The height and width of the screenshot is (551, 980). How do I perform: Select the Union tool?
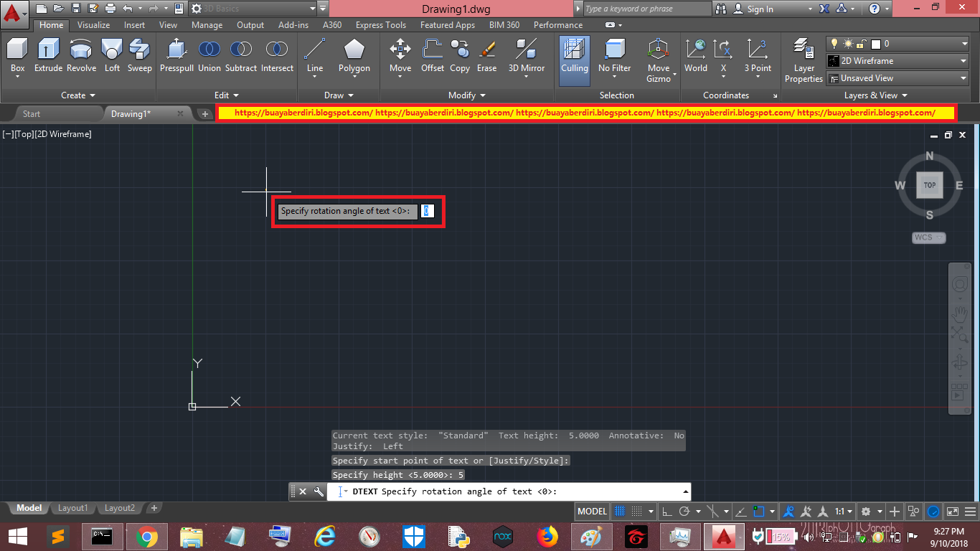pos(209,56)
